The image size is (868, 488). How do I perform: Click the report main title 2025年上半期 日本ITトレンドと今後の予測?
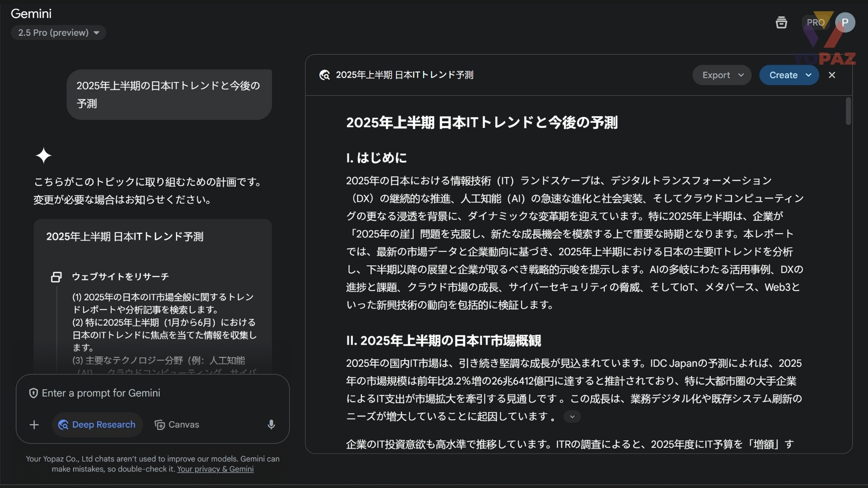pyautogui.click(x=482, y=122)
